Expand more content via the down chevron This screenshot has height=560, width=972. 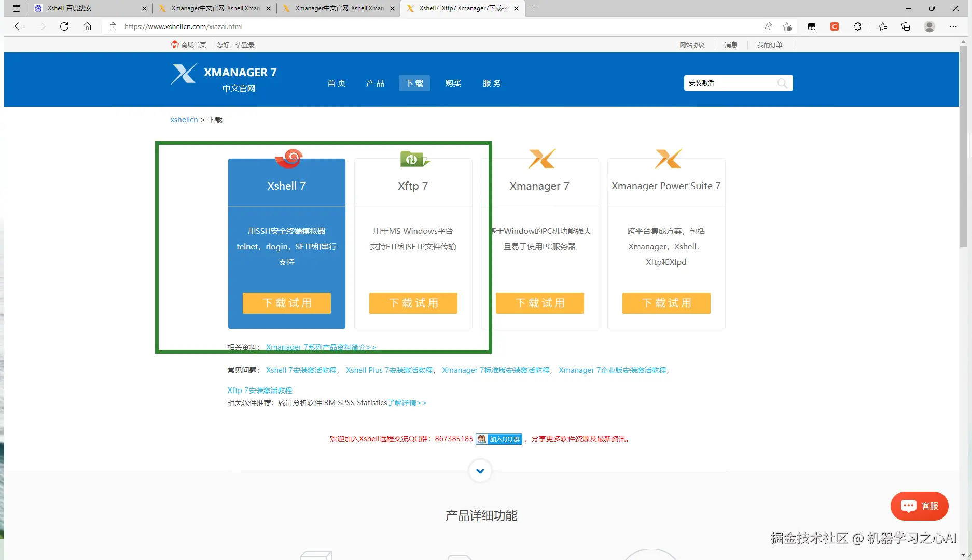[480, 471]
